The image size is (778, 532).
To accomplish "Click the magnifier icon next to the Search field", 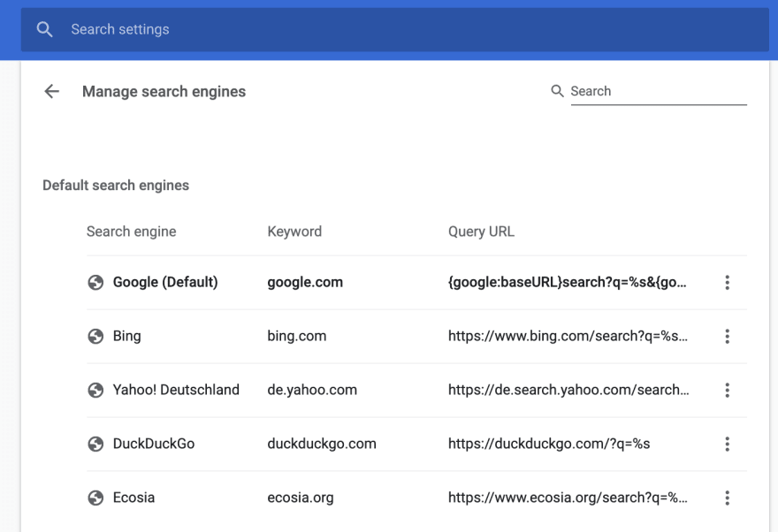I will tap(557, 91).
